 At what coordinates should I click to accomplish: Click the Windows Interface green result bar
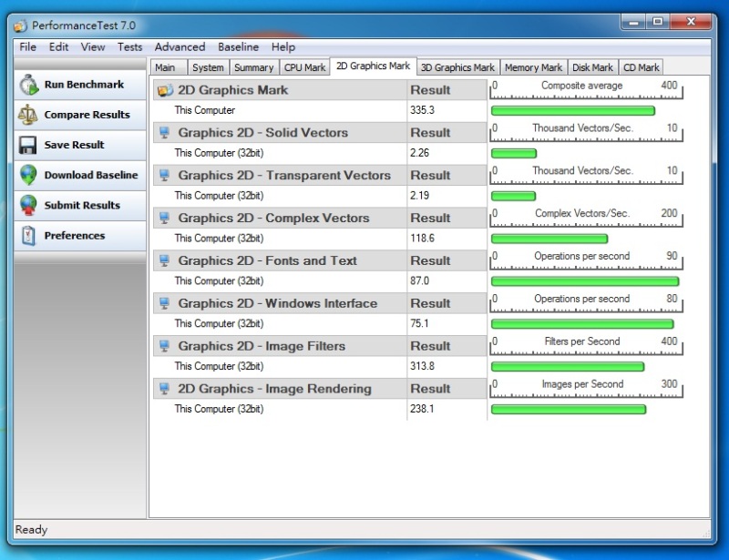click(x=582, y=324)
